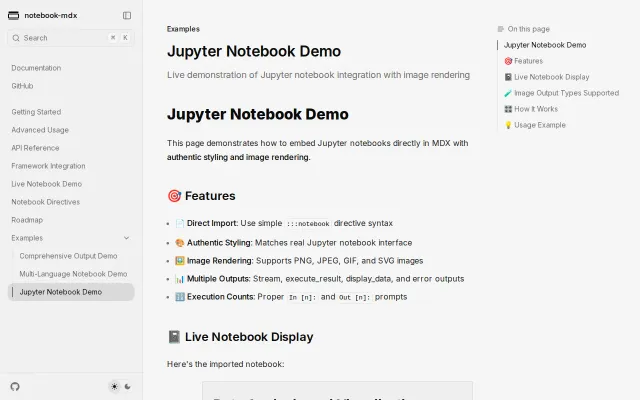This screenshot has width=640, height=400.
Task: Collapse the Examples section chevron
Action: pyautogui.click(x=127, y=238)
